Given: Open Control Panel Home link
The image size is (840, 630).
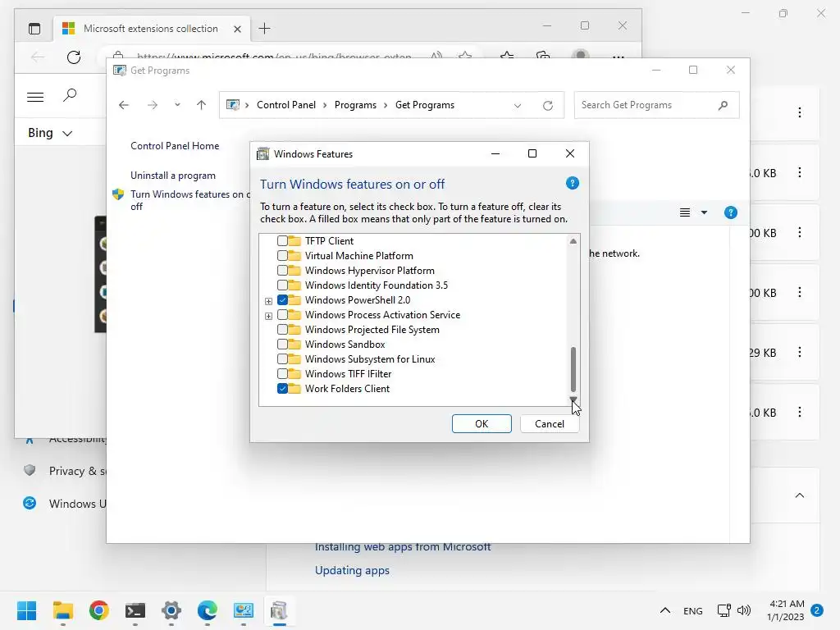Looking at the screenshot, I should tap(175, 146).
